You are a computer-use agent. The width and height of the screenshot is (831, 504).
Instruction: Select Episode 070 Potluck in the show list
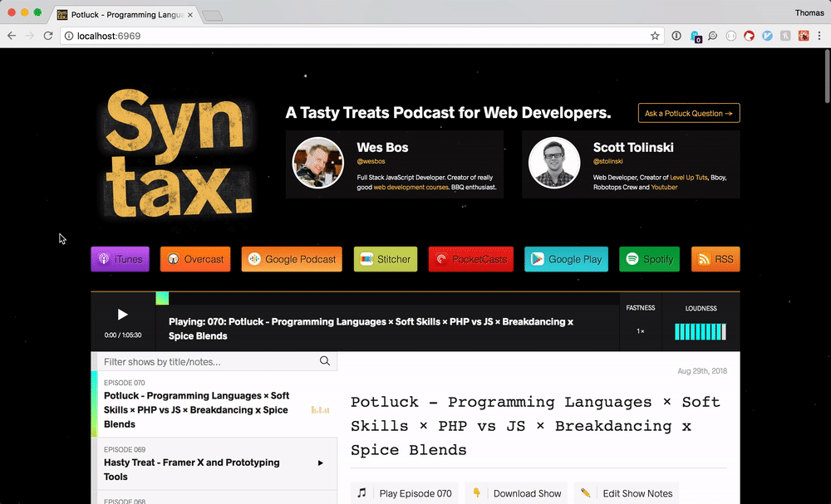[x=214, y=404]
